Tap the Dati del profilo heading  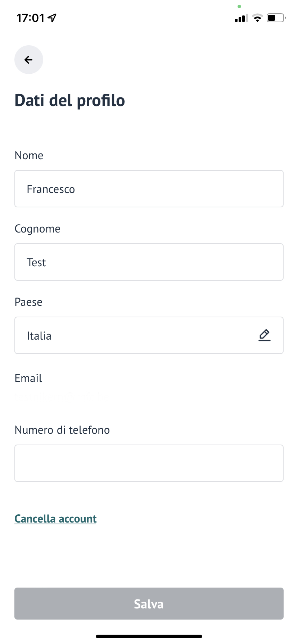pos(70,101)
